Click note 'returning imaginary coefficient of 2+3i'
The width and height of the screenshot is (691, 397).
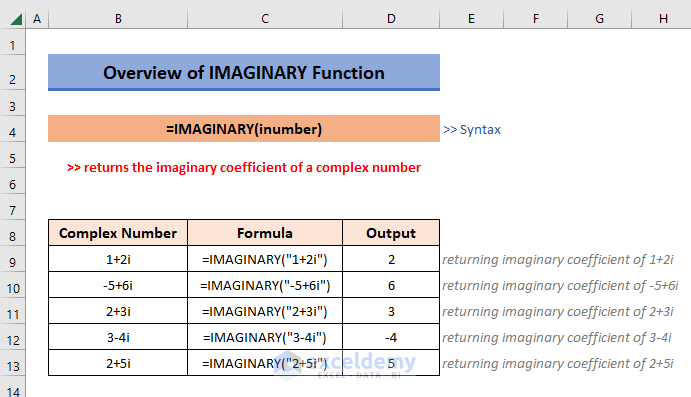[x=558, y=312]
